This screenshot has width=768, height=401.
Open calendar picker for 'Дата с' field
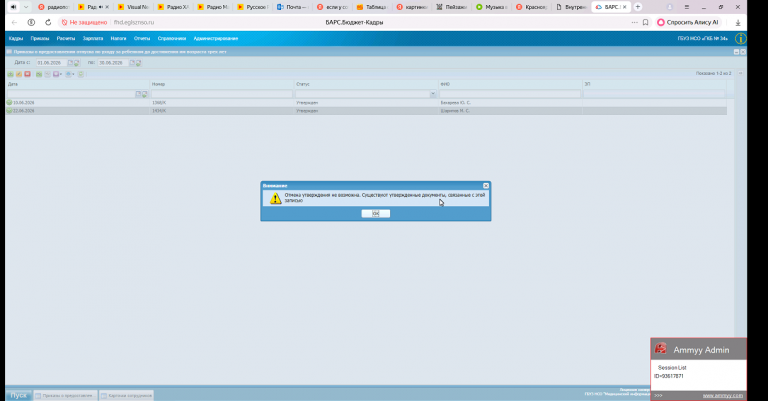[x=70, y=63]
